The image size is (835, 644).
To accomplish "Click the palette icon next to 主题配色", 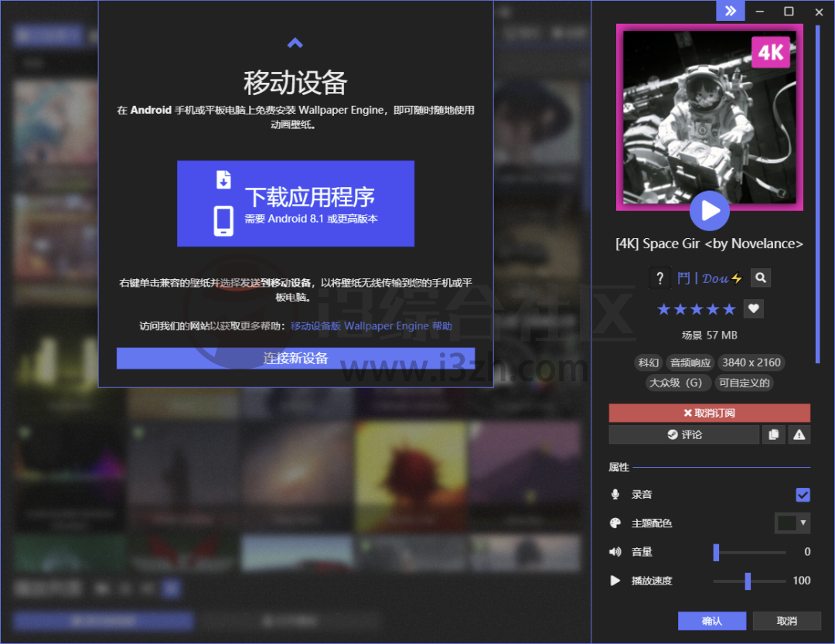I will click(615, 523).
